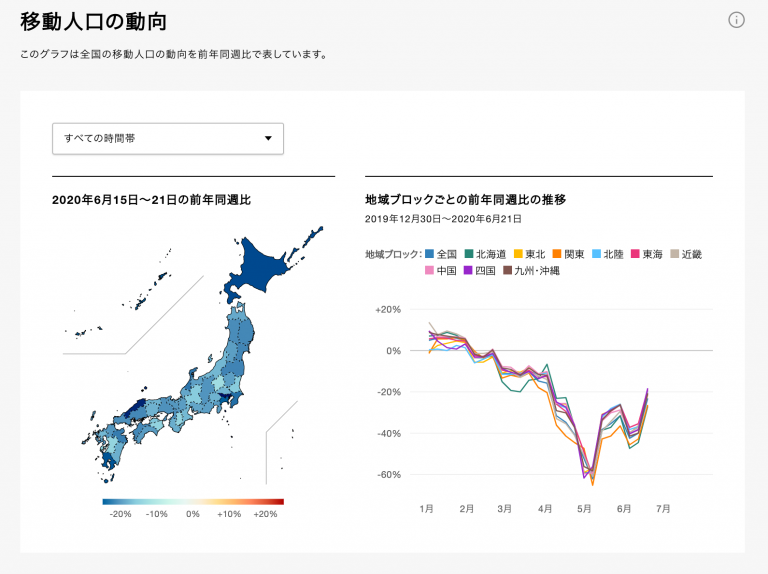Click the 関東 orange legend swatch
The width and height of the screenshot is (768, 574).
click(x=556, y=254)
